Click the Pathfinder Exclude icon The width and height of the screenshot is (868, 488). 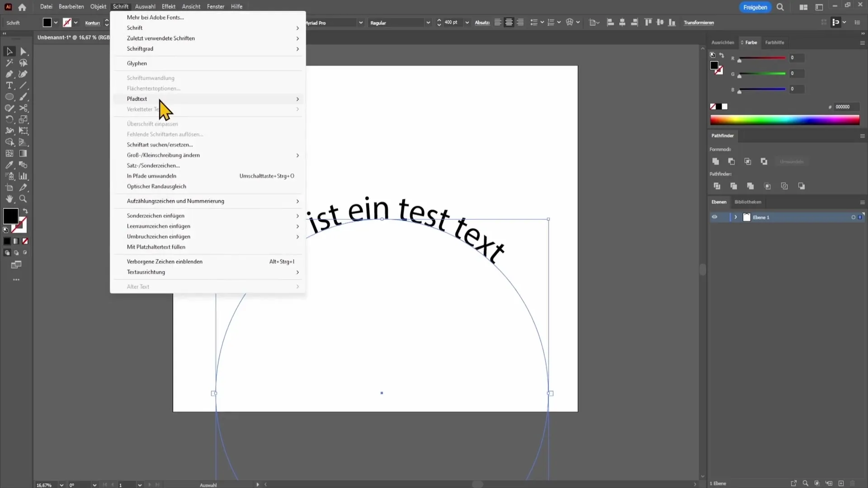tap(764, 161)
